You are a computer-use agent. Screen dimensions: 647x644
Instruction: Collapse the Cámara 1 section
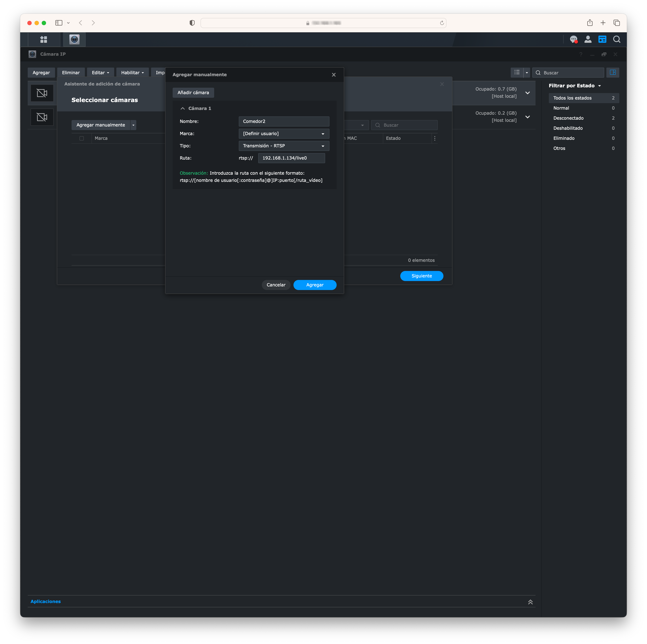point(183,108)
